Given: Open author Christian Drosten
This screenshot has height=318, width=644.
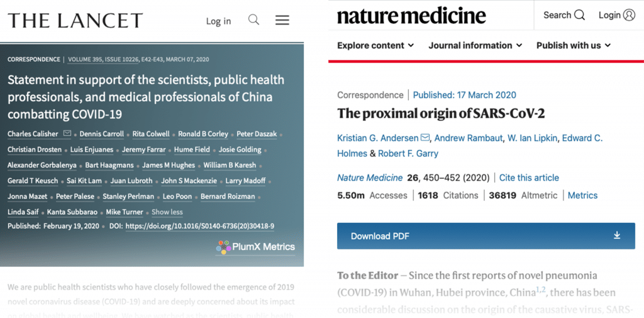Looking at the screenshot, I should (35, 149).
